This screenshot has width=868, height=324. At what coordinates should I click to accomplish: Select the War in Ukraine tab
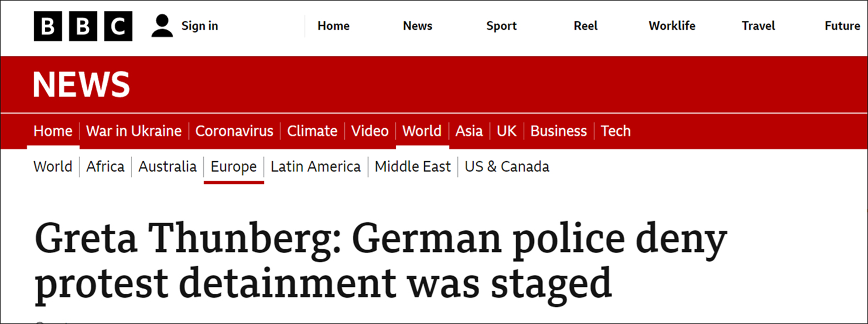point(134,131)
